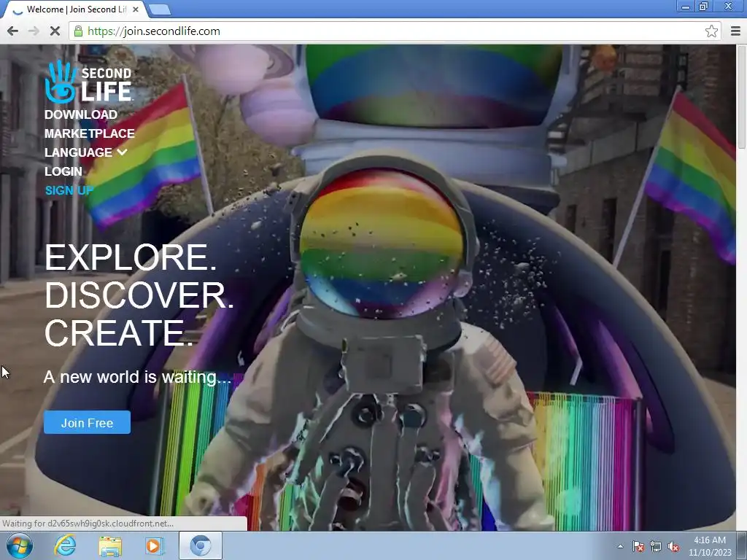This screenshot has height=560, width=747.
Task: Show hidden system tray icons
Action: [620, 546]
